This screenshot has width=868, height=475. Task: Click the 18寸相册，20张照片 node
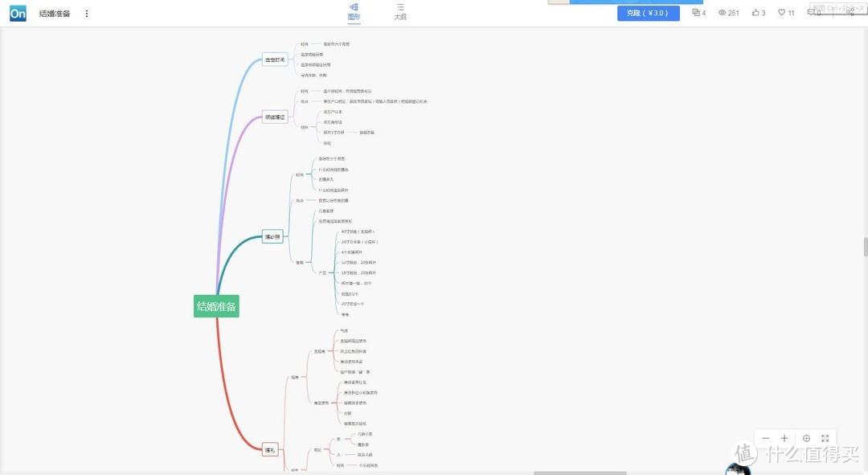(358, 273)
